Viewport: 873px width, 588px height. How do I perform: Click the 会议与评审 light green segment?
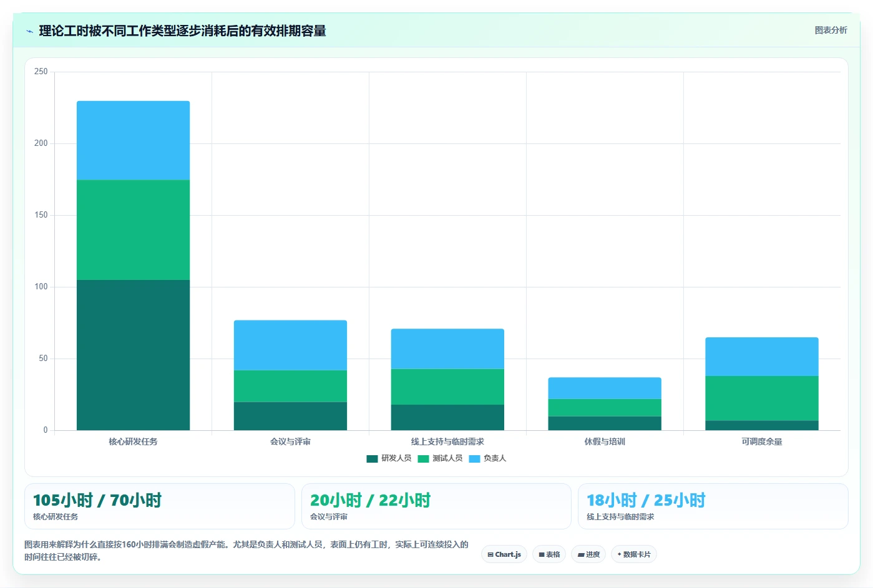(290, 386)
